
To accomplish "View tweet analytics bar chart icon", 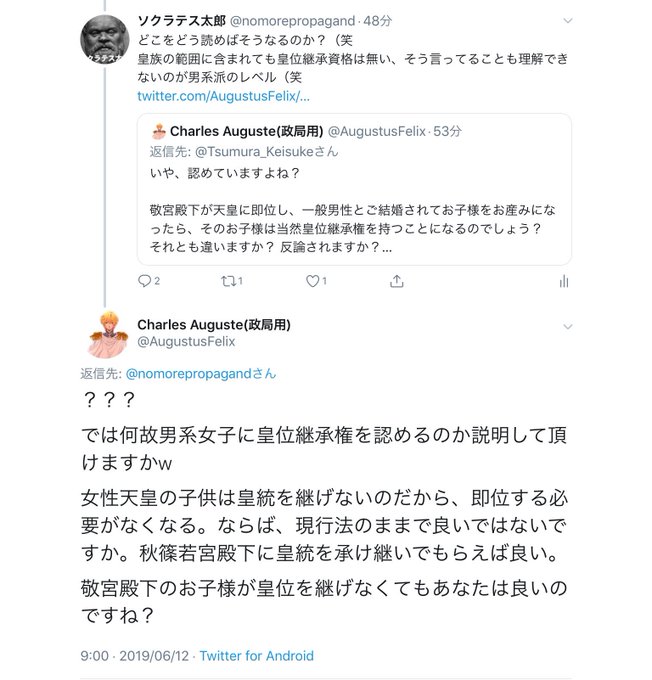I will 564,281.
